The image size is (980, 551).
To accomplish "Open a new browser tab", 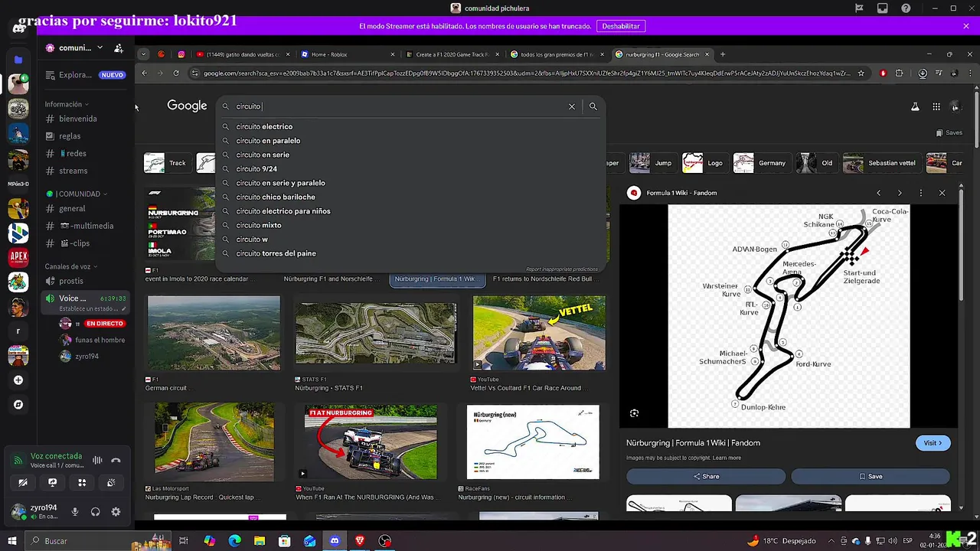I will coord(722,54).
